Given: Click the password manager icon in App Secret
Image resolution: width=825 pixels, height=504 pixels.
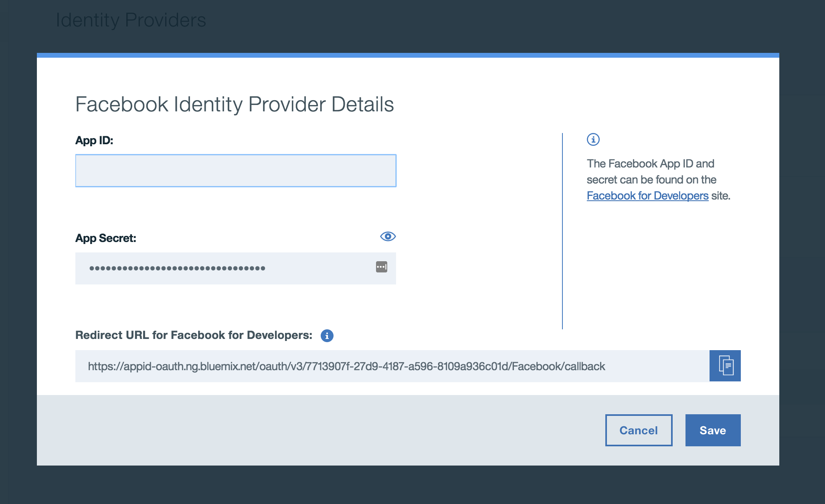Looking at the screenshot, I should (x=381, y=267).
